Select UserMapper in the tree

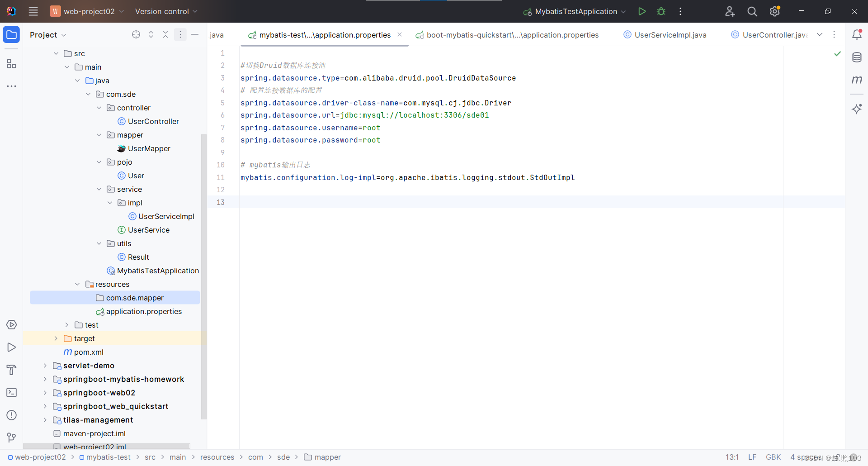click(144, 148)
